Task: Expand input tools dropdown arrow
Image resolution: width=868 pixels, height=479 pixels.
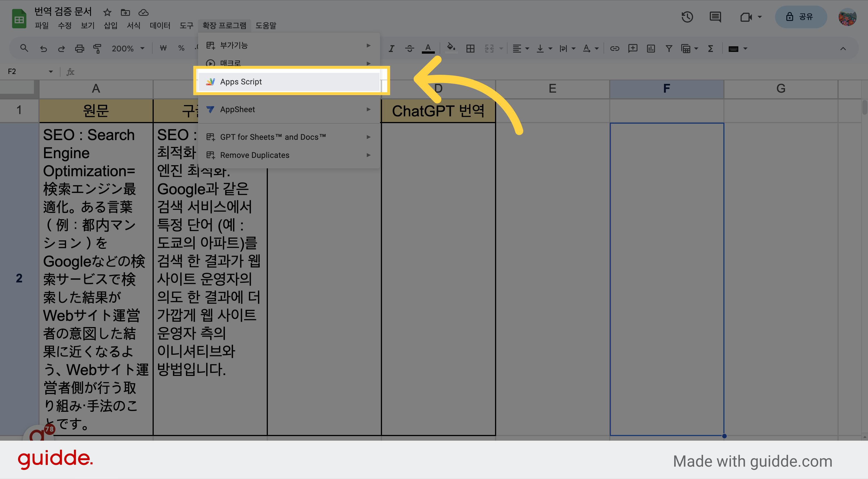Action: (745, 49)
